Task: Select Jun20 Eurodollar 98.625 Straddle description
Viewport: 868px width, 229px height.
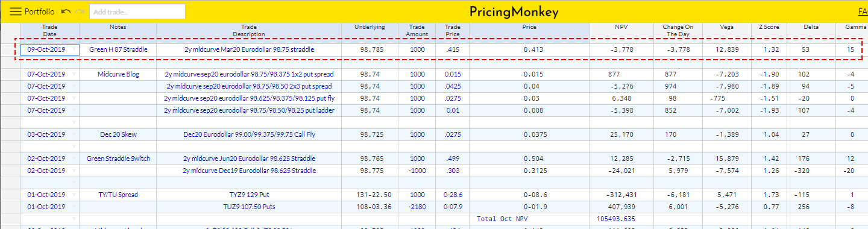Action: click(x=249, y=158)
